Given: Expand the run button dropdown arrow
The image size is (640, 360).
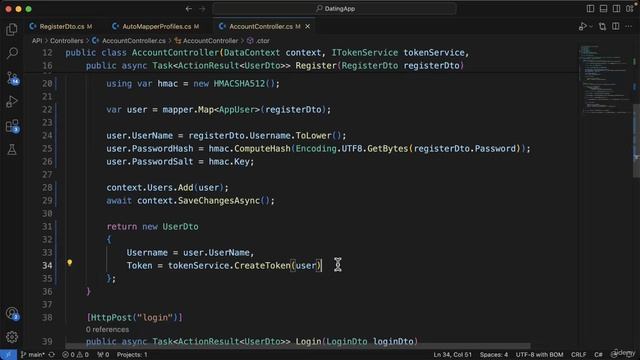Looking at the screenshot, I should [x=591, y=27].
